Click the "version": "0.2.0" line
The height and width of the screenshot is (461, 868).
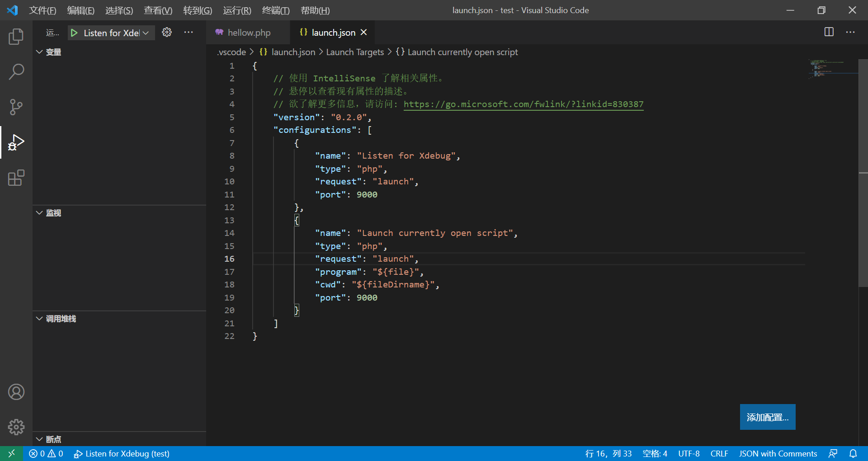(322, 118)
